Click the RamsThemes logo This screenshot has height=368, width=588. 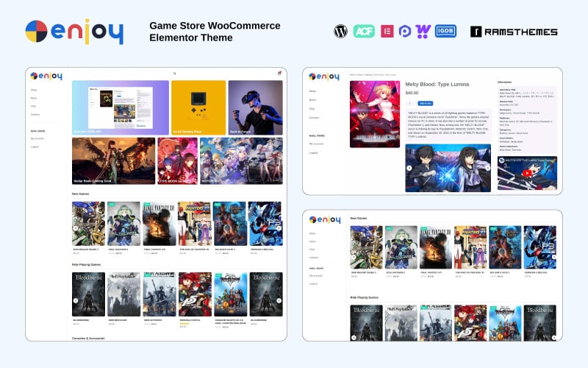click(514, 32)
